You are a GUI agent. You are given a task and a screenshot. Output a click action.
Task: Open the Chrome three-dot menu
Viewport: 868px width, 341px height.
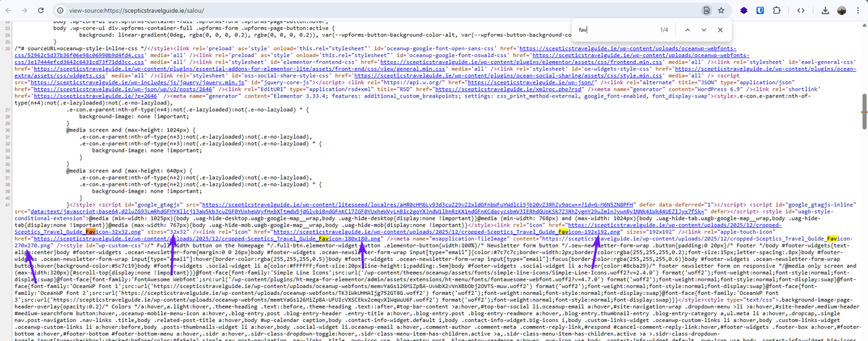click(x=858, y=11)
